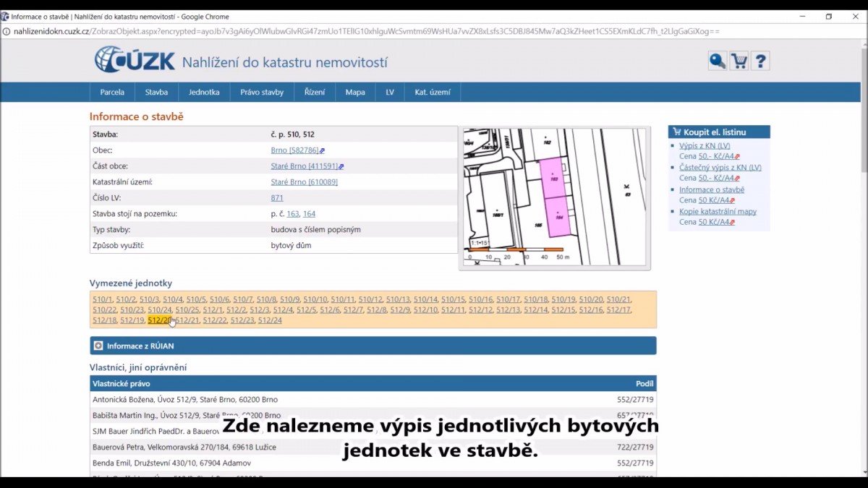The image size is (868, 488).
Task: Click Částečný výpis z KN (LV) link
Action: [x=720, y=168]
